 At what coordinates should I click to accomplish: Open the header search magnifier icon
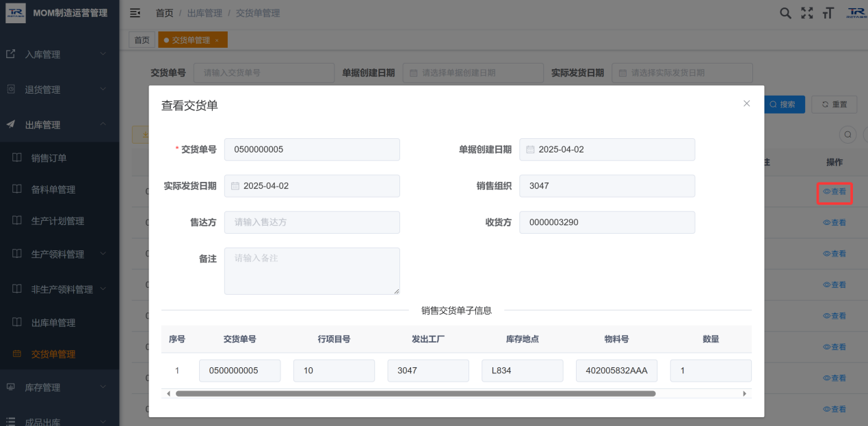[786, 13]
